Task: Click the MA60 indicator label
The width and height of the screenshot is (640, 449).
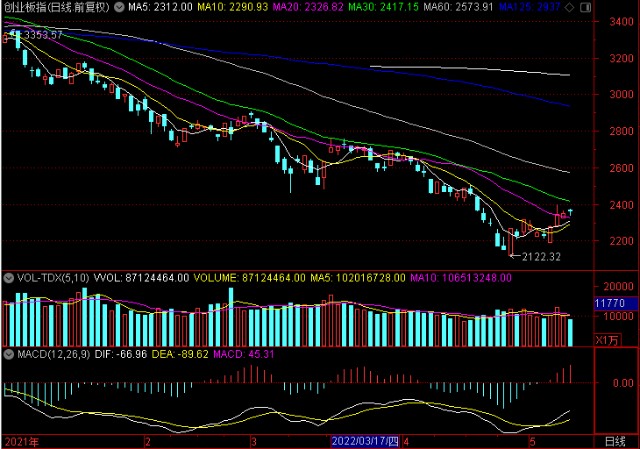Action: (x=458, y=7)
